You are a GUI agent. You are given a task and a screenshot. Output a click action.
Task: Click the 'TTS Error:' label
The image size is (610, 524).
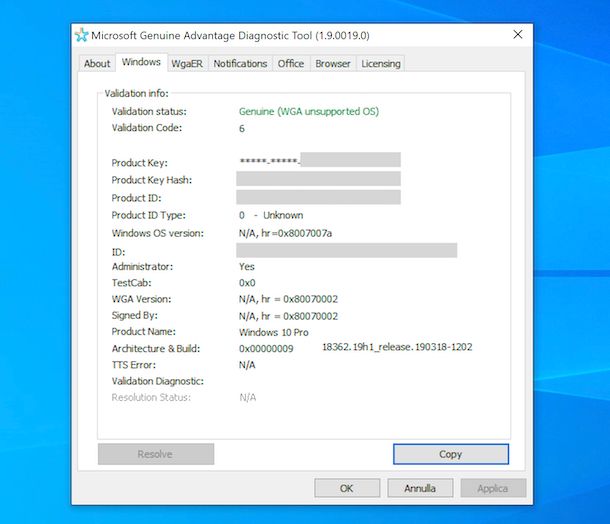pos(133,365)
